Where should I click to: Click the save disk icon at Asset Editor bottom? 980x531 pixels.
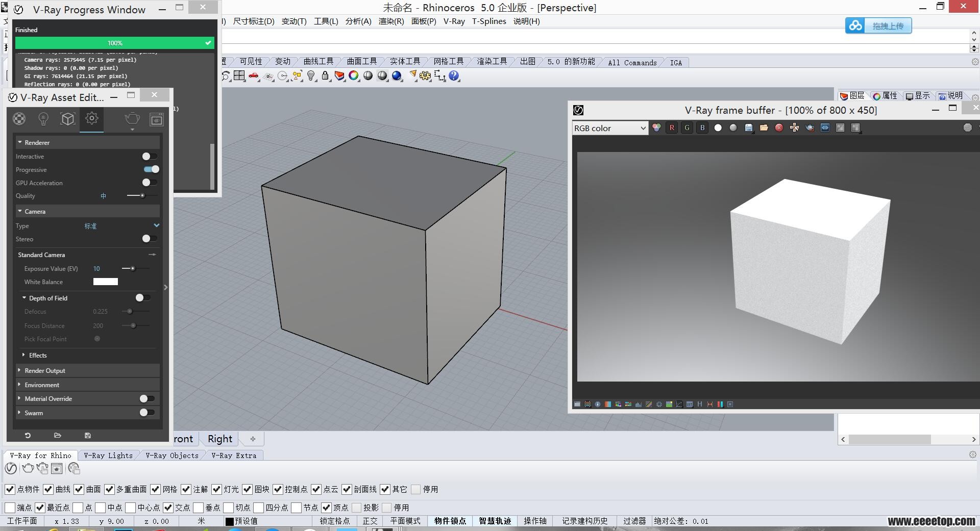pyautogui.click(x=88, y=435)
